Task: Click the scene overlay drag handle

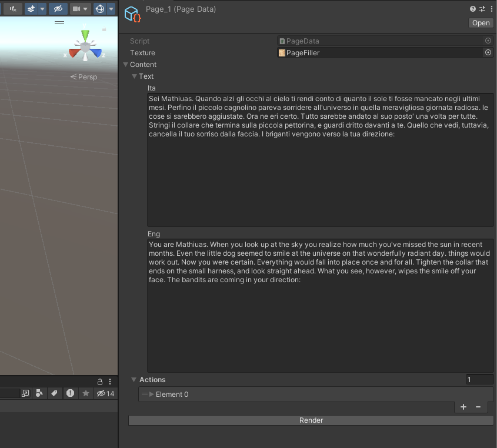Action: [x=59, y=22]
